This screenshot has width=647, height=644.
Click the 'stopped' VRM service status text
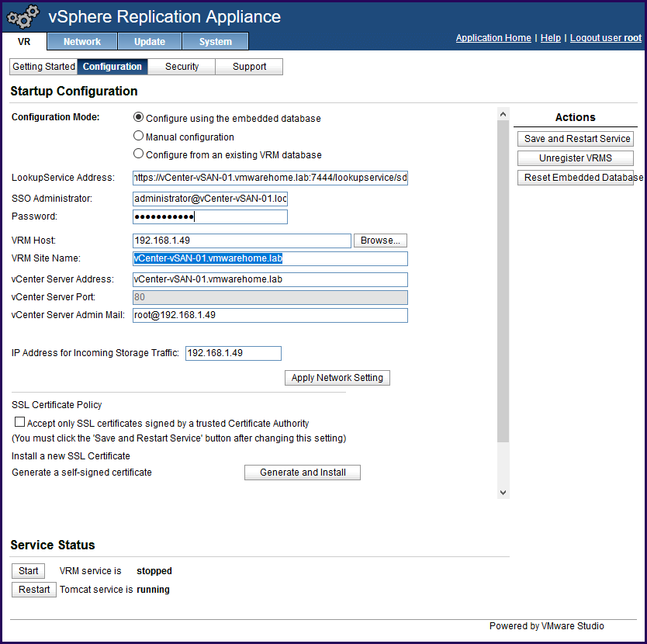point(154,571)
